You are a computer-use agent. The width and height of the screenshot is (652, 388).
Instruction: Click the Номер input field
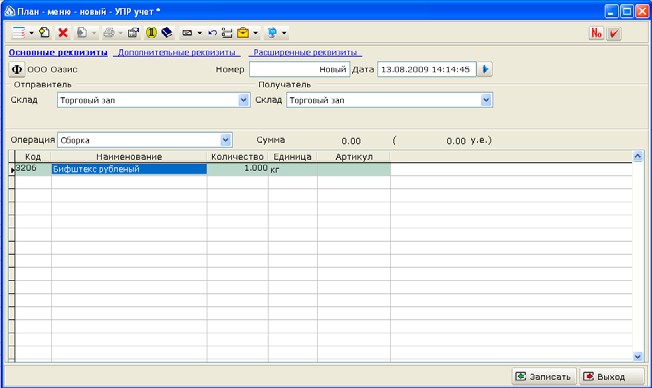(x=299, y=69)
